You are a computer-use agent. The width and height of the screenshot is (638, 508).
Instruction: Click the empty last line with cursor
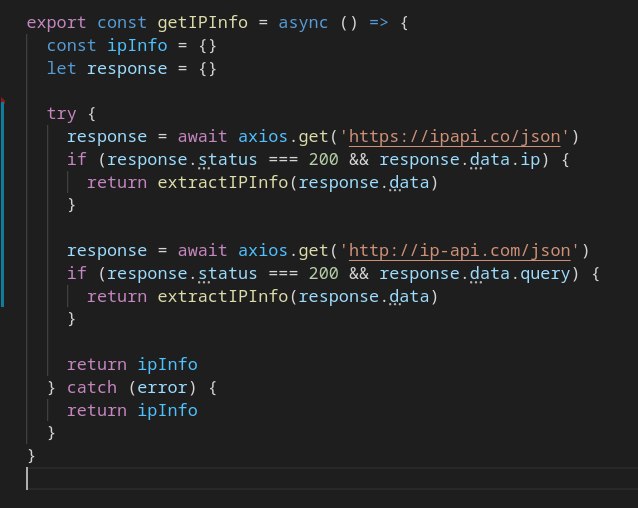coord(332,478)
